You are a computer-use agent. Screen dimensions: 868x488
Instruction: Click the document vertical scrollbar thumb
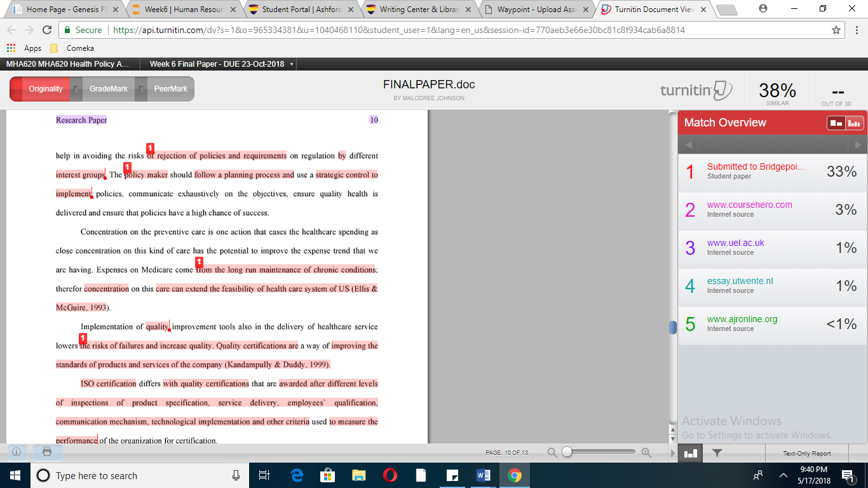[673, 327]
